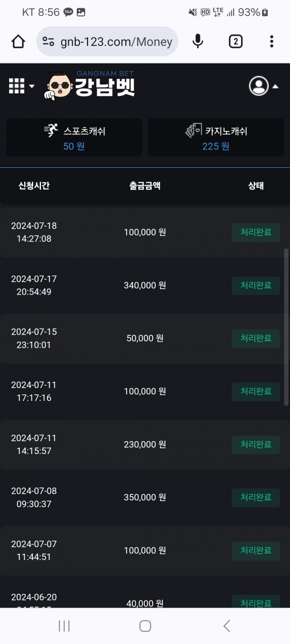Click the 신청시간 column header
This screenshot has height=644, width=290.
coord(34,186)
